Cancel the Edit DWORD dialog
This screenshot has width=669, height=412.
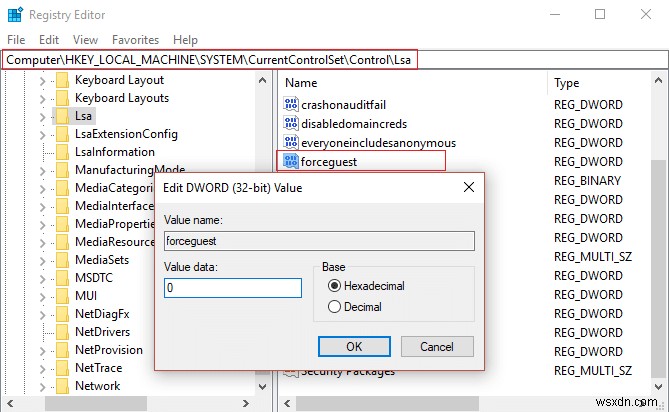tap(437, 346)
